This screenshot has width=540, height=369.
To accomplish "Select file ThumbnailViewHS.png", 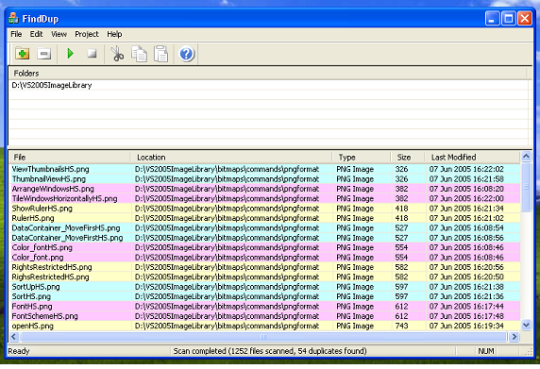I will pyautogui.click(x=49, y=179).
